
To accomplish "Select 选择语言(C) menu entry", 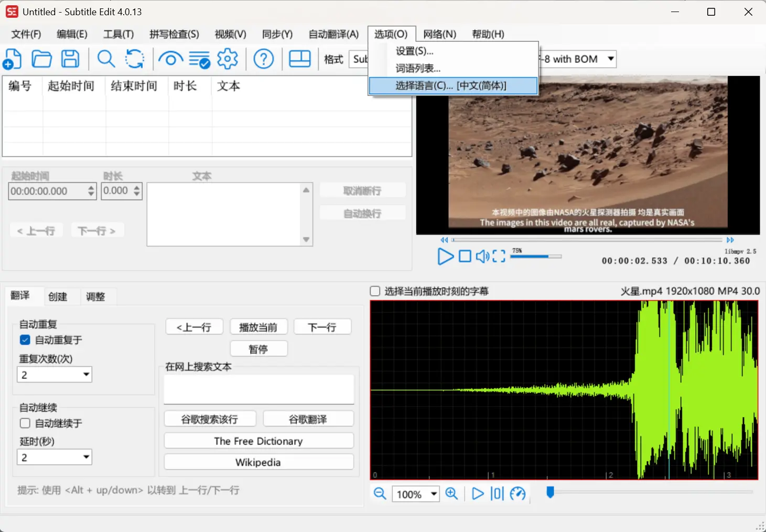I will pyautogui.click(x=452, y=86).
